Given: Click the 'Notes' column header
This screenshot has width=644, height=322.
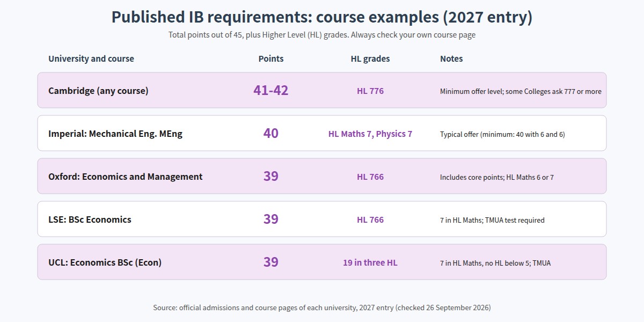Looking at the screenshot, I should tap(451, 58).
